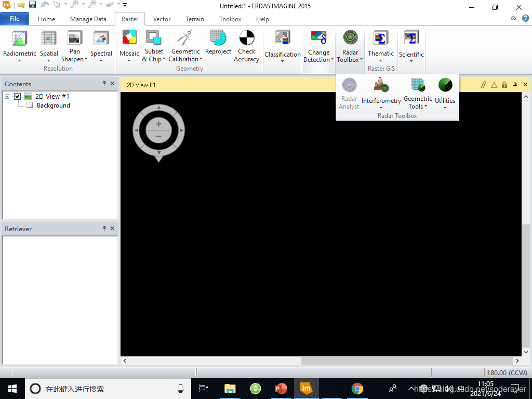Expand the Radiometric dropdown arrow
Image resolution: width=532 pixels, height=399 pixels.
19,61
